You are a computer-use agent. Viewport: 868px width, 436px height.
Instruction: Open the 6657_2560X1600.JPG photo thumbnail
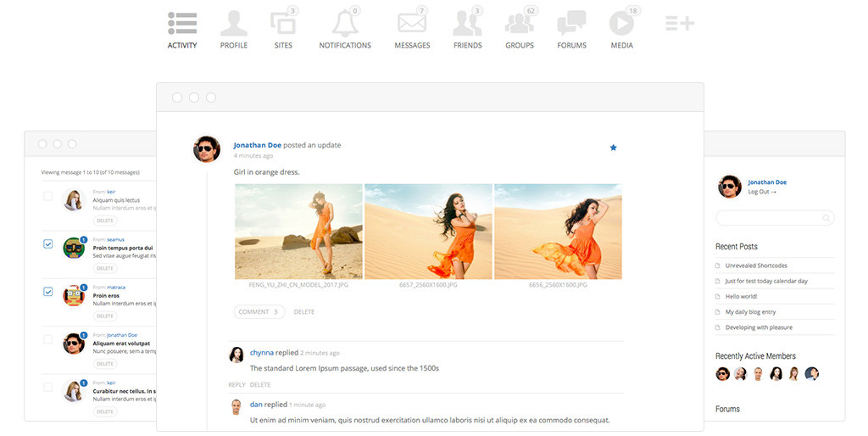pyautogui.click(x=428, y=232)
